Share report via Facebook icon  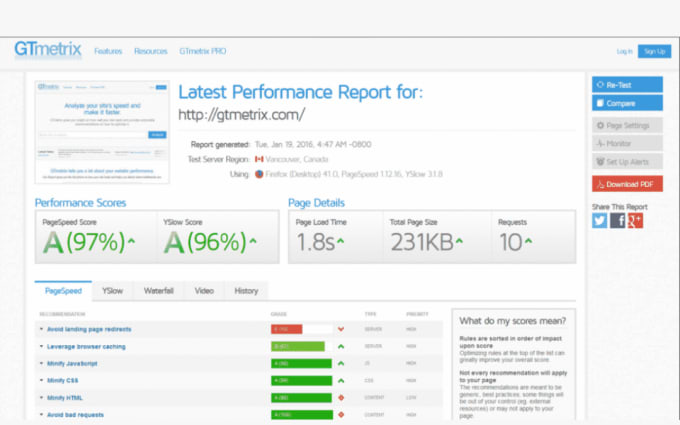click(x=618, y=220)
